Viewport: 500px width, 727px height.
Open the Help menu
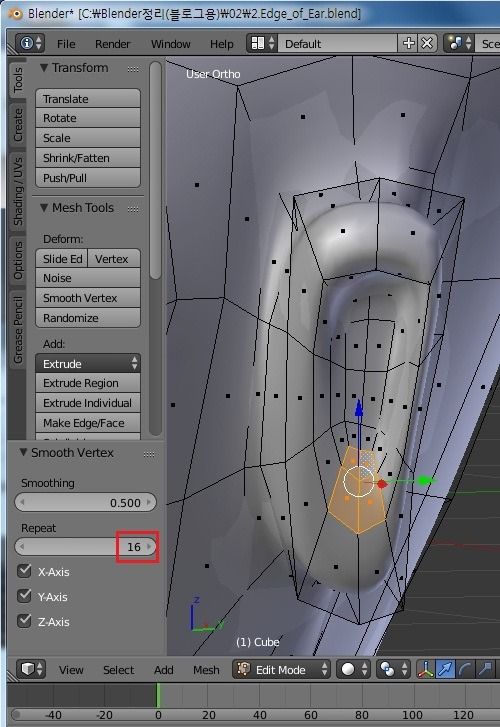(x=222, y=44)
